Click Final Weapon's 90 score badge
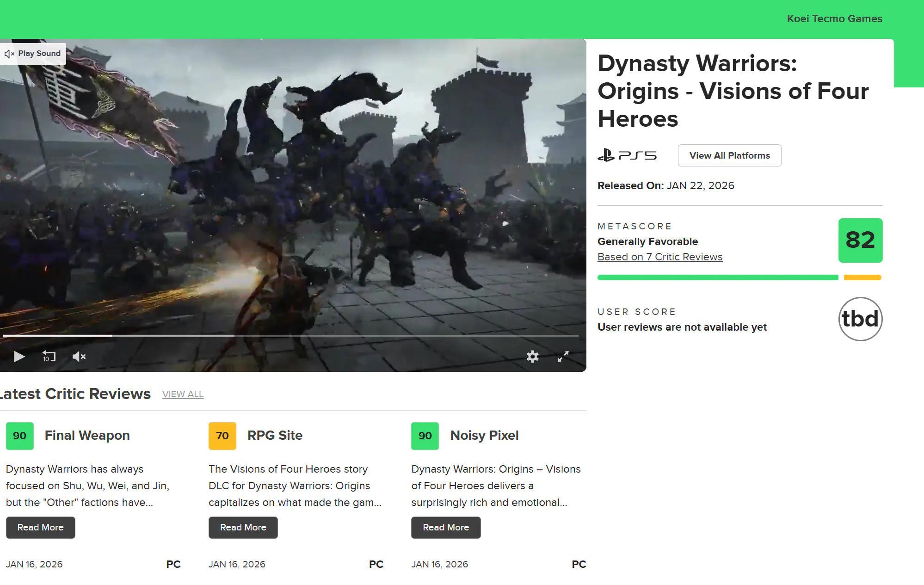Screen dimensions: 924x585 tap(20, 436)
